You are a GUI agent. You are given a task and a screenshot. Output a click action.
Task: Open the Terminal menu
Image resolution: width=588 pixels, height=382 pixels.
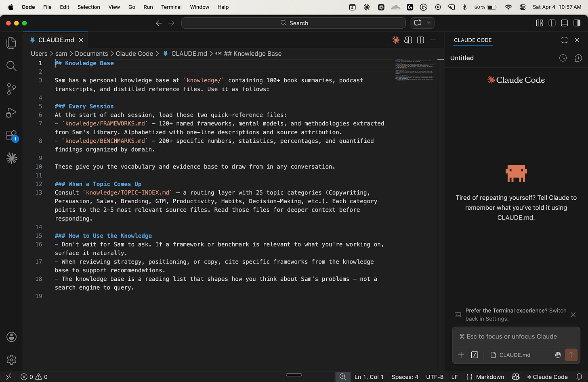click(x=171, y=7)
